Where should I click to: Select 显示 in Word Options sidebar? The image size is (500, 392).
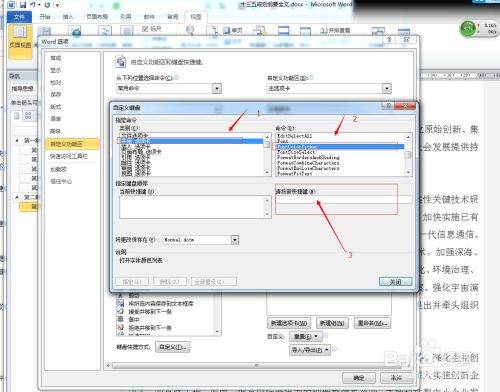point(56,70)
